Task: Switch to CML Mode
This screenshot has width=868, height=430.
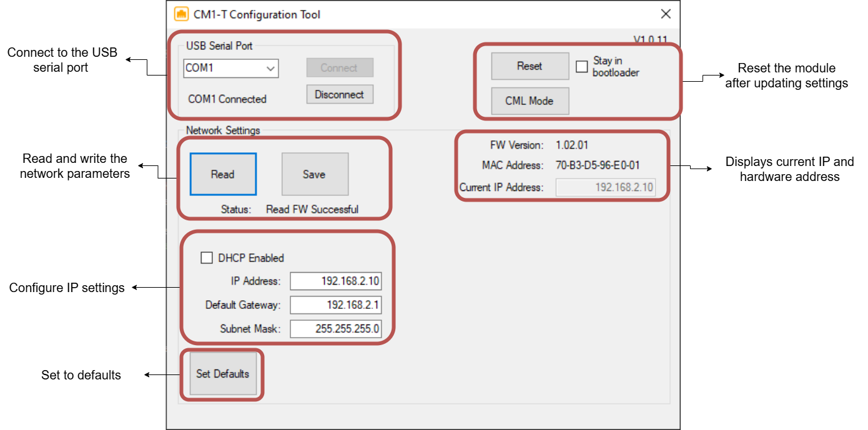Action: coord(530,101)
